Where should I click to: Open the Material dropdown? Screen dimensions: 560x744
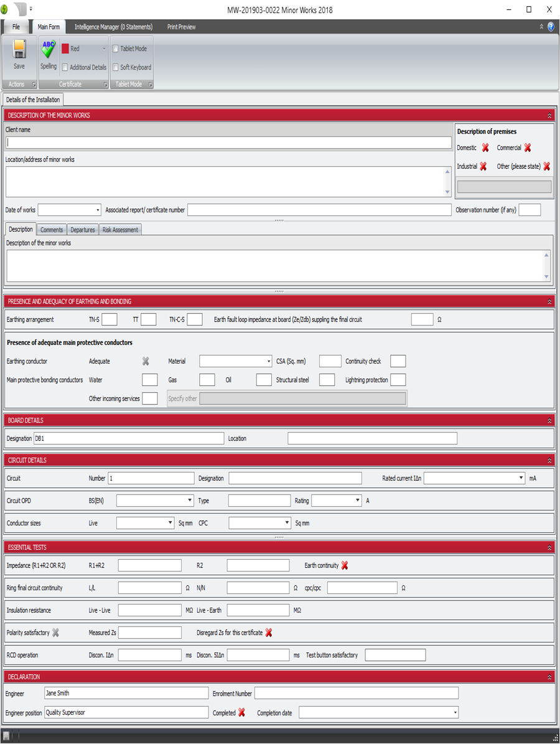(x=269, y=361)
